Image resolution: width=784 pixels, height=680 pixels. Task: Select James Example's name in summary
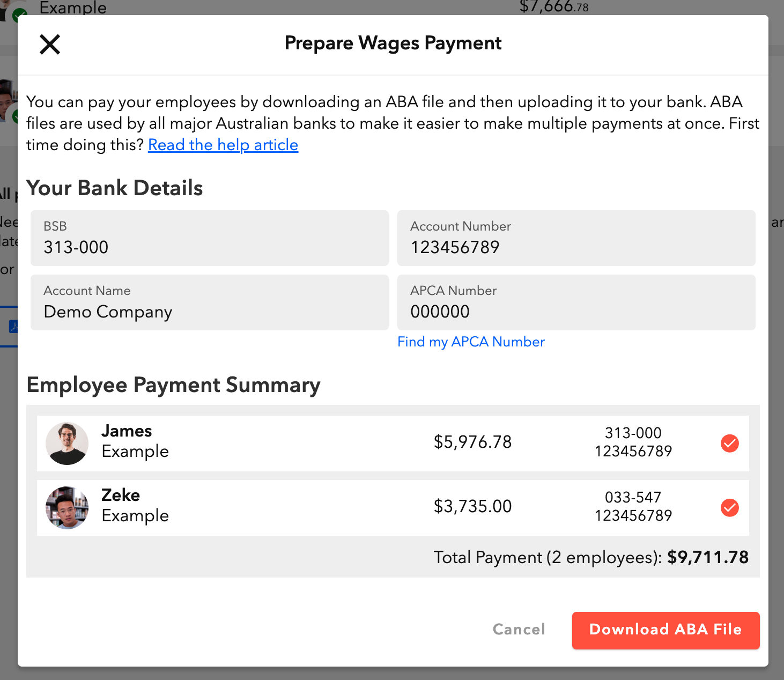[x=135, y=441]
